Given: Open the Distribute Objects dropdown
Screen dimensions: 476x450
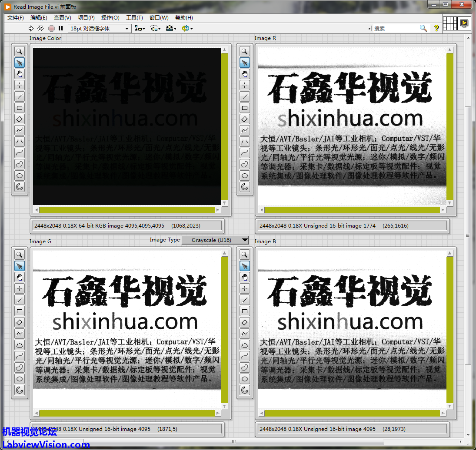Looking at the screenshot, I should [x=156, y=29].
